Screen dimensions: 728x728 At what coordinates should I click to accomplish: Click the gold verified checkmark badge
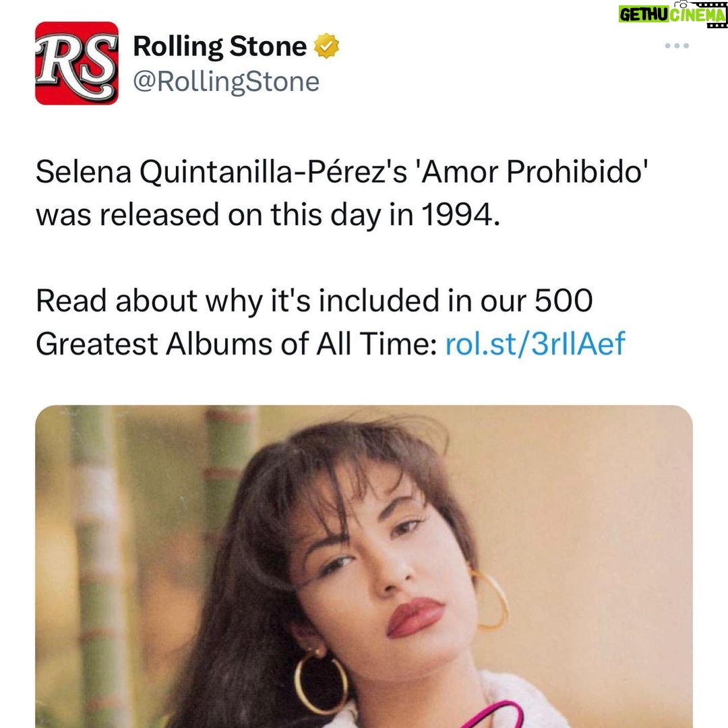327,46
